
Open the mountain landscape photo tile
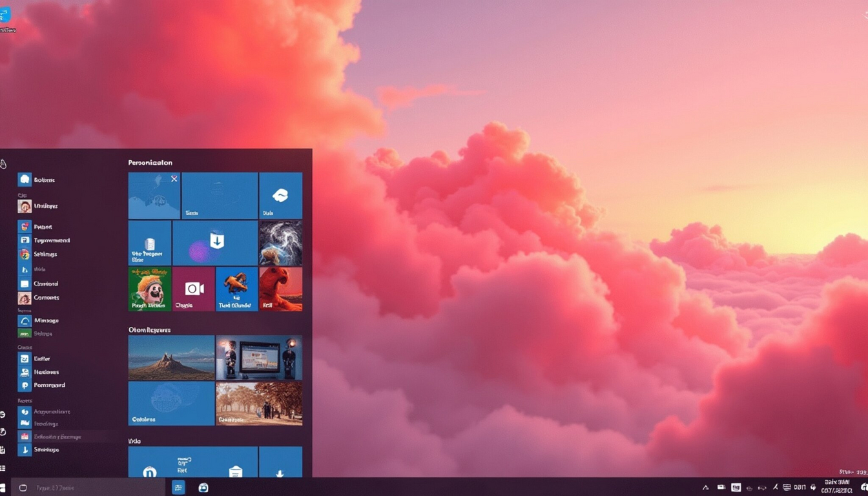coord(171,357)
